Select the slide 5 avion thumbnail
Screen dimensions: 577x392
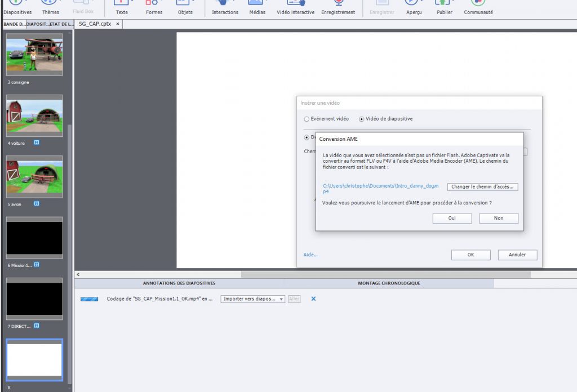(x=34, y=176)
